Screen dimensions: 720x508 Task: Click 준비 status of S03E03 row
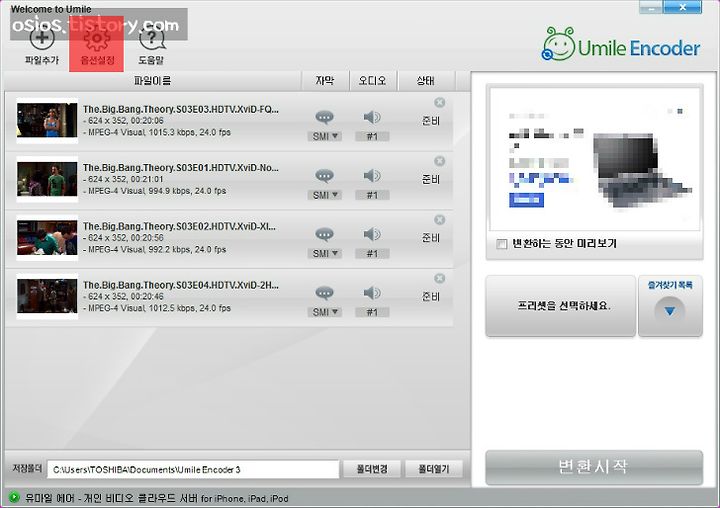point(431,121)
